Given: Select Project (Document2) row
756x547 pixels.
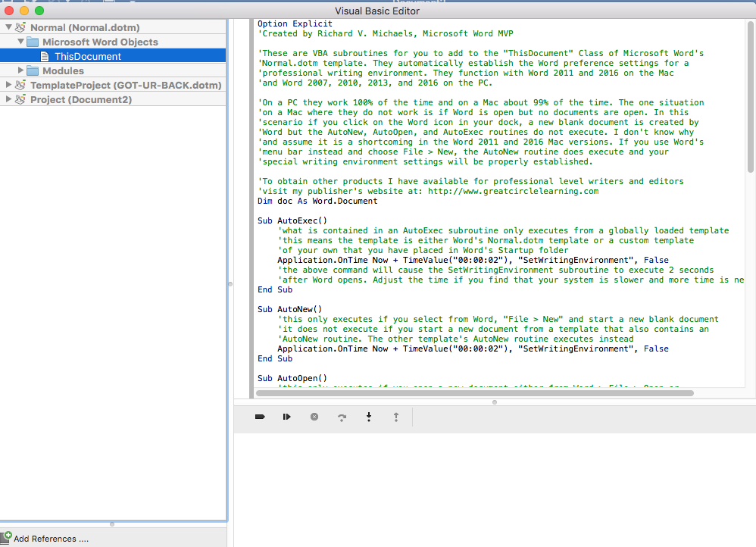Looking at the screenshot, I should click(x=113, y=99).
